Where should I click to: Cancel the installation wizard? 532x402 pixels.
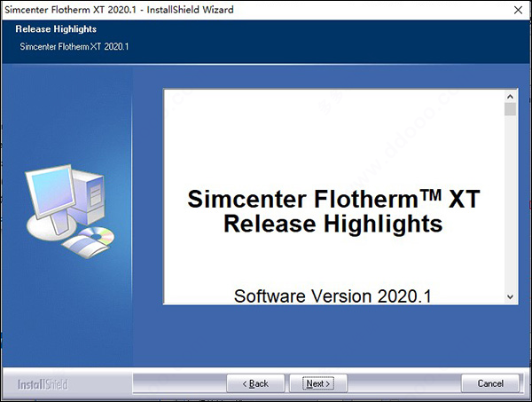tap(490, 383)
